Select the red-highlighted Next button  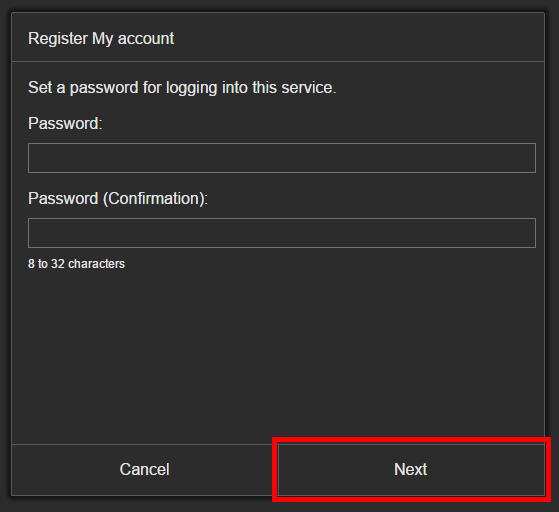[x=411, y=470]
